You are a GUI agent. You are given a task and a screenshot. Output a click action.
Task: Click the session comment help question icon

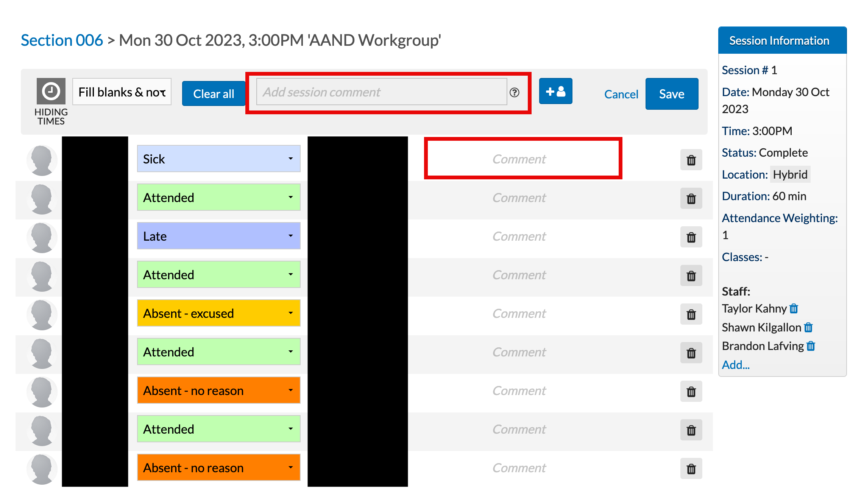(514, 92)
